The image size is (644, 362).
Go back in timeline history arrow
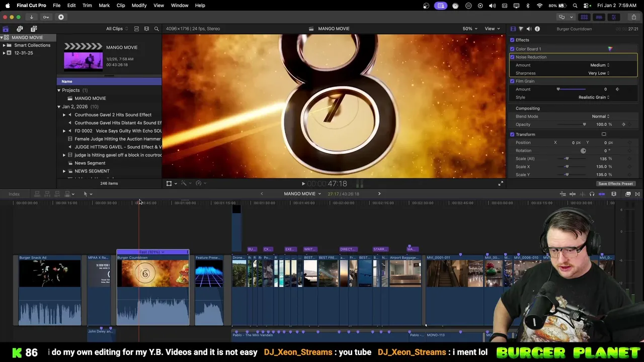point(262,194)
